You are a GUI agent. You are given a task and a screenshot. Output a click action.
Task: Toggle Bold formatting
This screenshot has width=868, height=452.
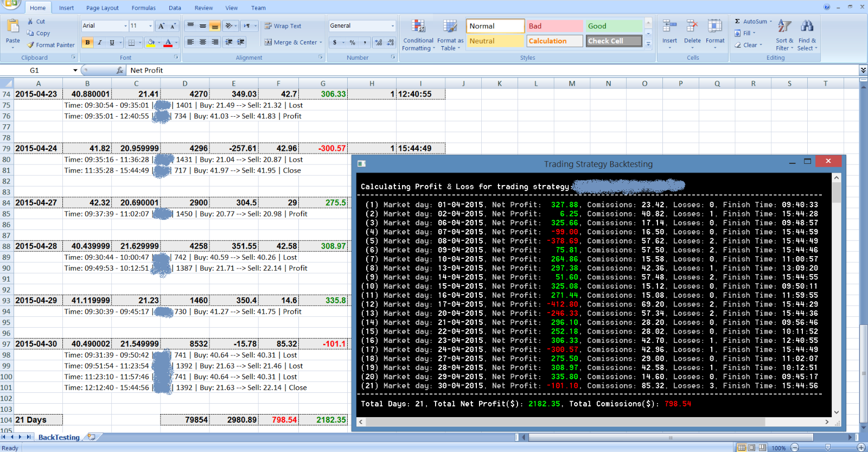point(87,42)
